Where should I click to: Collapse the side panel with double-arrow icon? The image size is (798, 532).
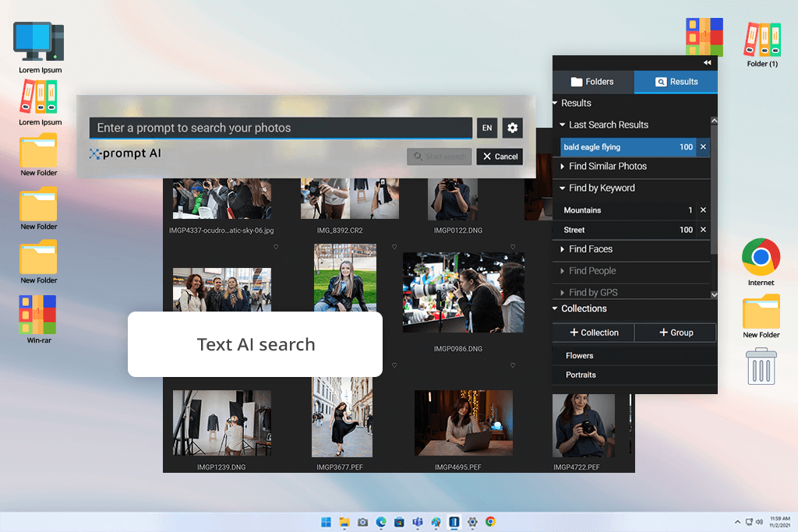click(x=707, y=62)
